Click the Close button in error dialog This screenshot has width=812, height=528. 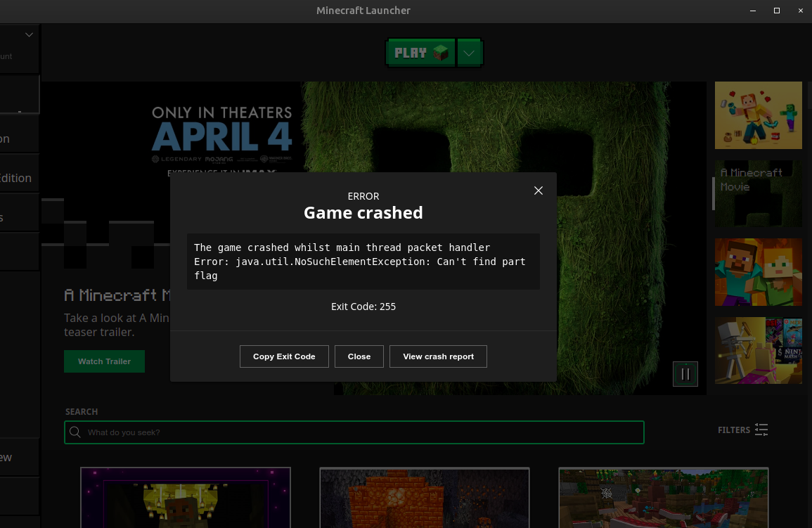359,356
